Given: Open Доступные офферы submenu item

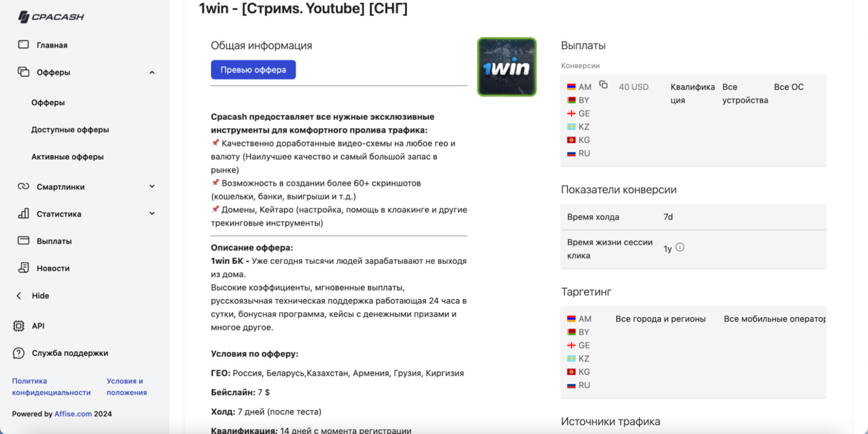Looking at the screenshot, I should point(70,130).
